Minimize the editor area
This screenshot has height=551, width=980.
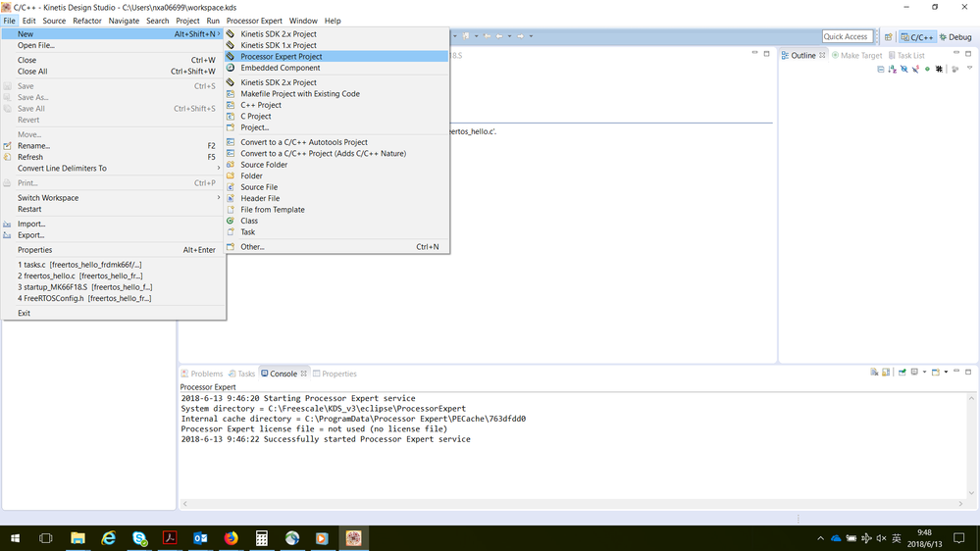[754, 53]
